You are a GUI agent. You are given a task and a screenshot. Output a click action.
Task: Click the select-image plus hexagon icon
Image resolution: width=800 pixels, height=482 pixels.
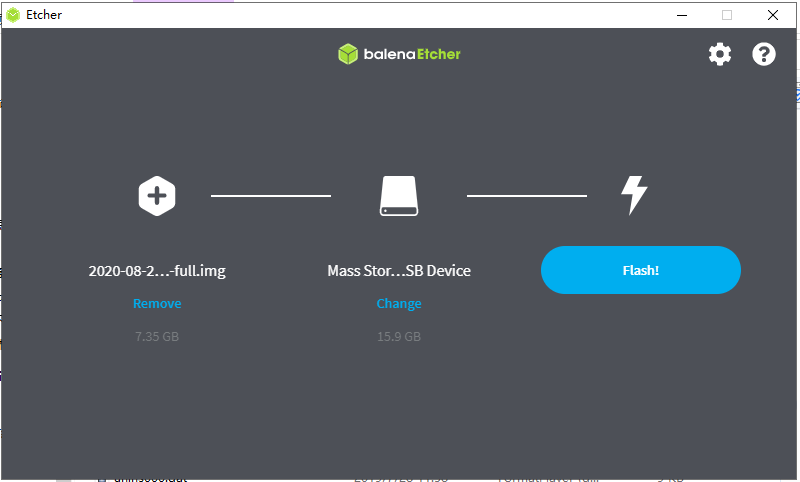(x=157, y=196)
